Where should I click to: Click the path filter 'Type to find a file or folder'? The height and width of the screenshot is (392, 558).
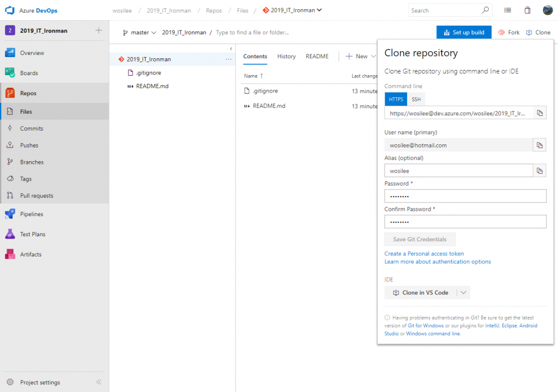coord(252,32)
